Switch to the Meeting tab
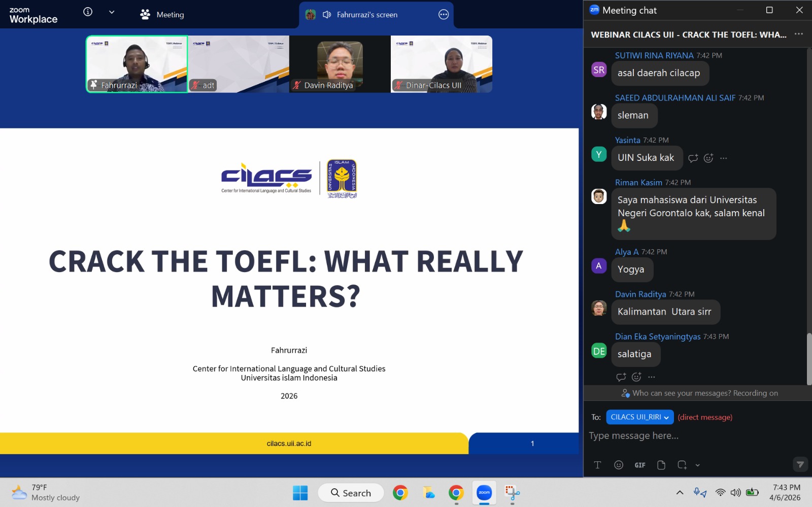This screenshot has height=507, width=812. click(x=162, y=15)
